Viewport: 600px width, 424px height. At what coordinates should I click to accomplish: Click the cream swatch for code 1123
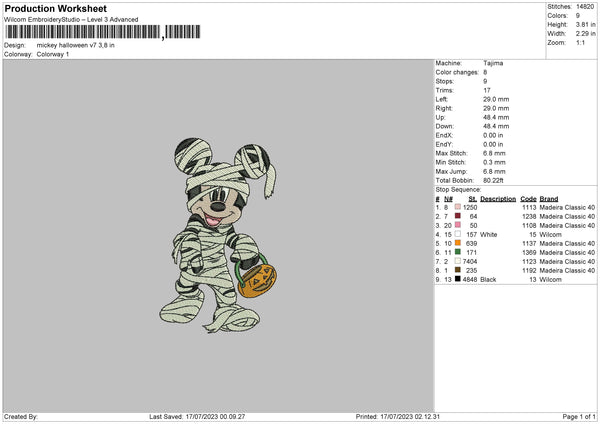pos(458,261)
